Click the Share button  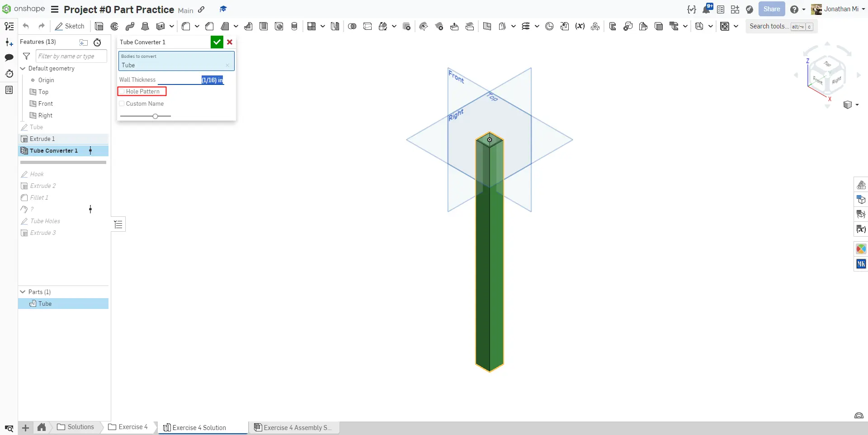pyautogui.click(x=772, y=9)
